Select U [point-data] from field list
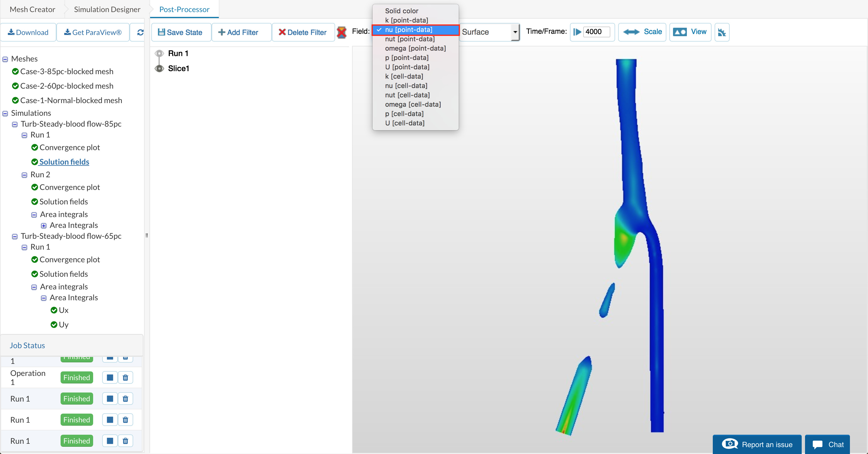Image resolution: width=868 pixels, height=454 pixels. tap(407, 67)
